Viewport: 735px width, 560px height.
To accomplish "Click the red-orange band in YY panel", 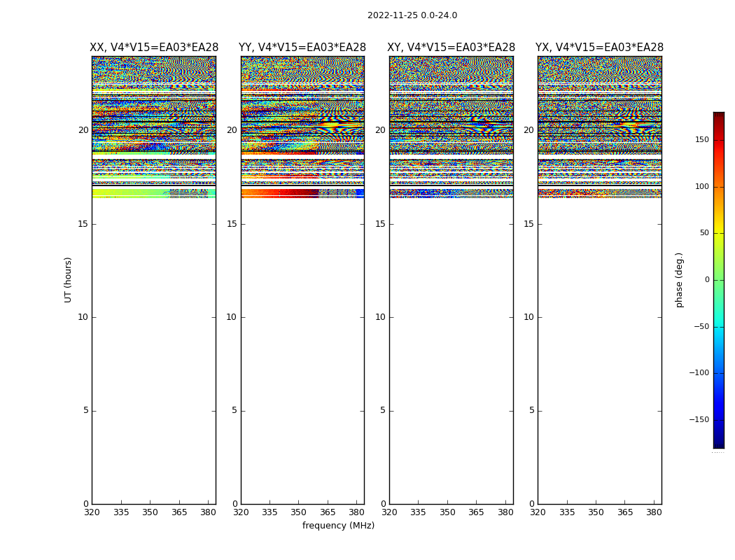I will pos(280,192).
